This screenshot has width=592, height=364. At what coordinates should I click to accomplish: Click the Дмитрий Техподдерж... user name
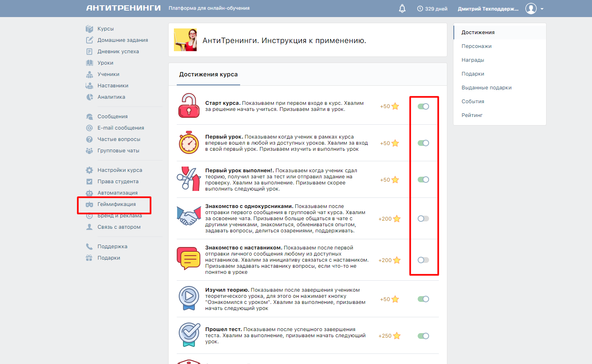(x=488, y=9)
